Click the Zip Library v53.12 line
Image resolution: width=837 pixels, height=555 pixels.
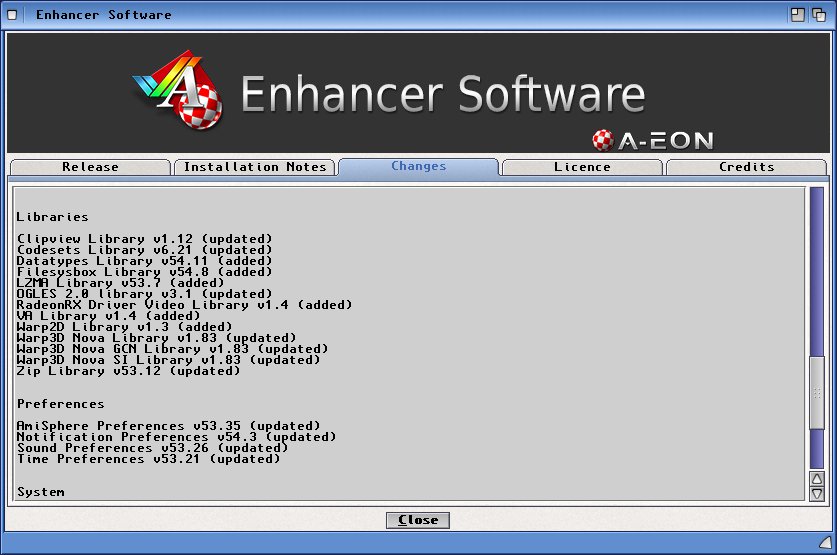click(x=129, y=371)
